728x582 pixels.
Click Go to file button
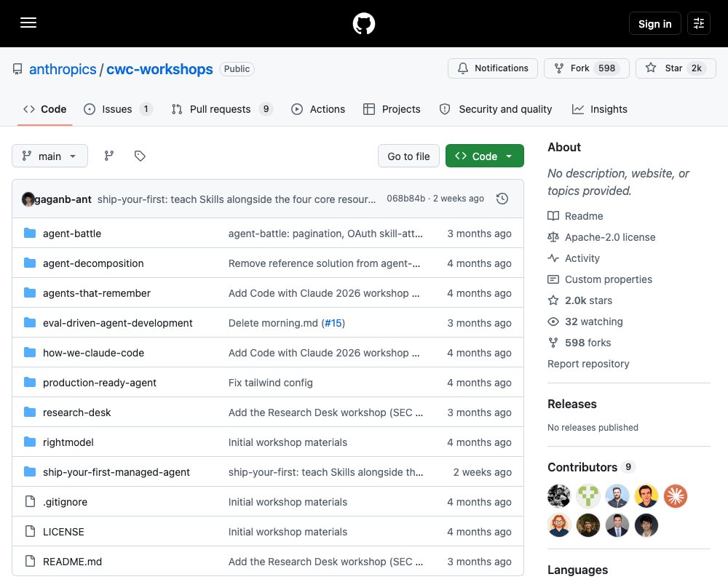pos(408,156)
